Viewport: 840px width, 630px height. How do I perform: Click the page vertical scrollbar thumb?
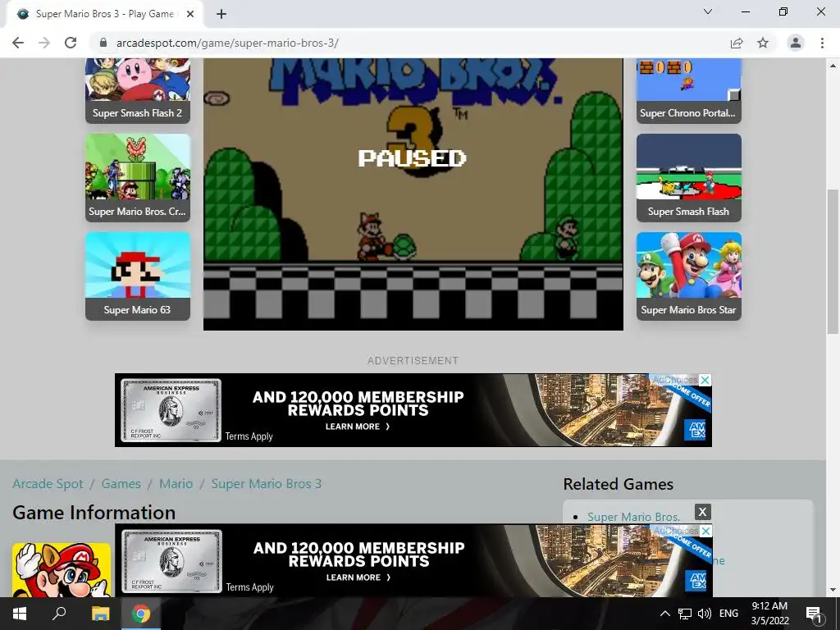(x=833, y=262)
